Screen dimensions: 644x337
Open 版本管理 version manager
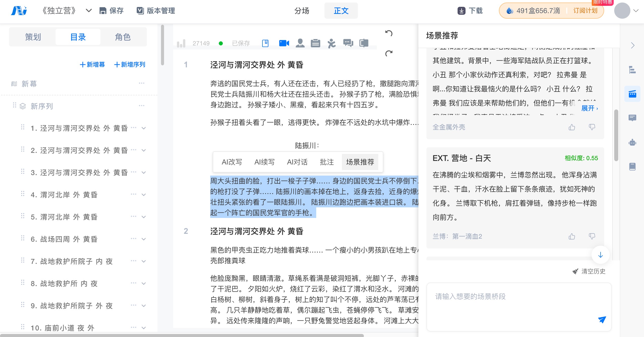[x=156, y=11]
